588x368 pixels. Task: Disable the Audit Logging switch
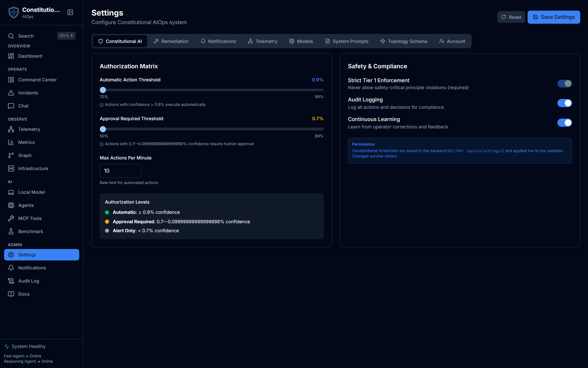tap(565, 103)
